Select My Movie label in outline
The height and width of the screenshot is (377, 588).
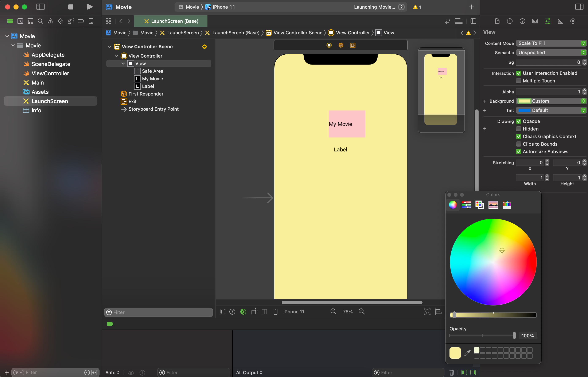click(x=152, y=79)
